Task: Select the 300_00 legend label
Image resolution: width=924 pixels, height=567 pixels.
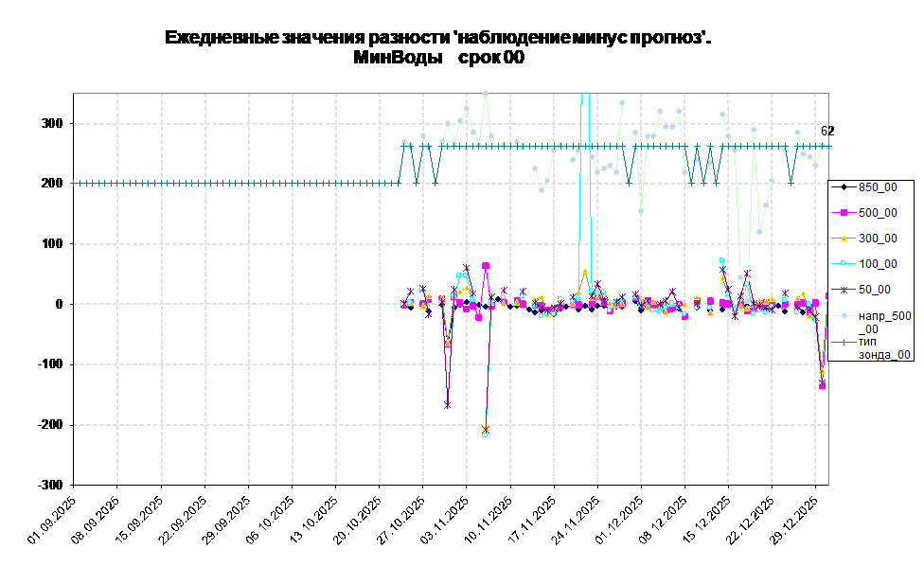Action: (878, 239)
